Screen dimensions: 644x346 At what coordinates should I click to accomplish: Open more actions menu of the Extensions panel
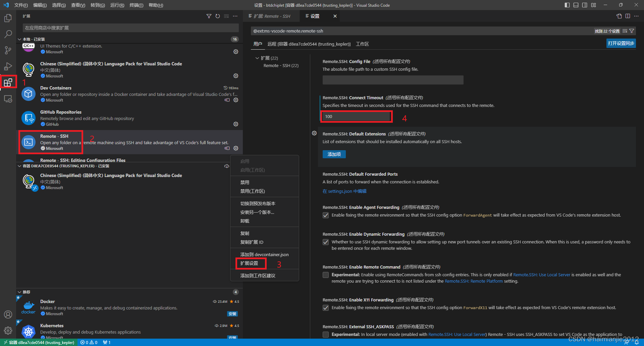tap(235, 16)
